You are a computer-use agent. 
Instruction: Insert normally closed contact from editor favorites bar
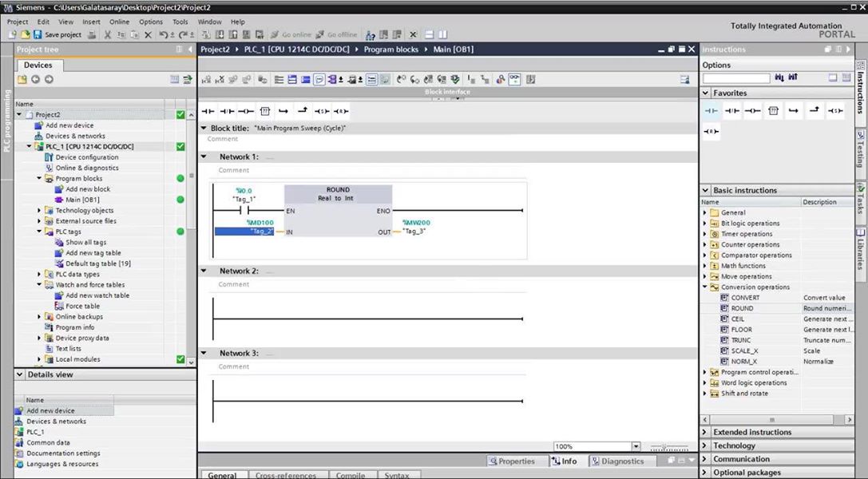(227, 111)
